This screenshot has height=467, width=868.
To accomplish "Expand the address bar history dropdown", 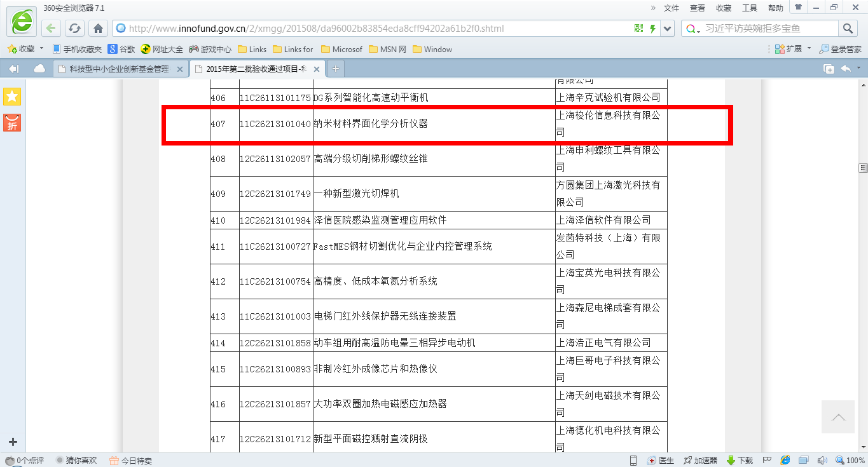I will (667, 29).
